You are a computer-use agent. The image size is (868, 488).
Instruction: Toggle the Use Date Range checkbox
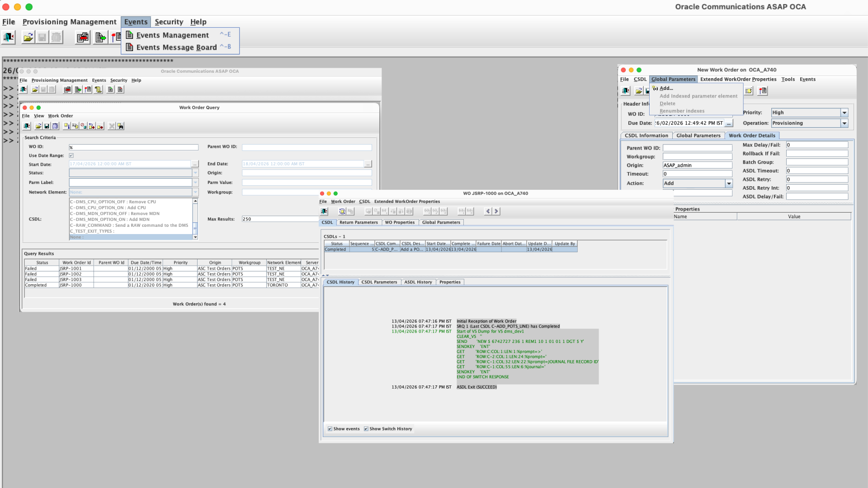(x=71, y=155)
